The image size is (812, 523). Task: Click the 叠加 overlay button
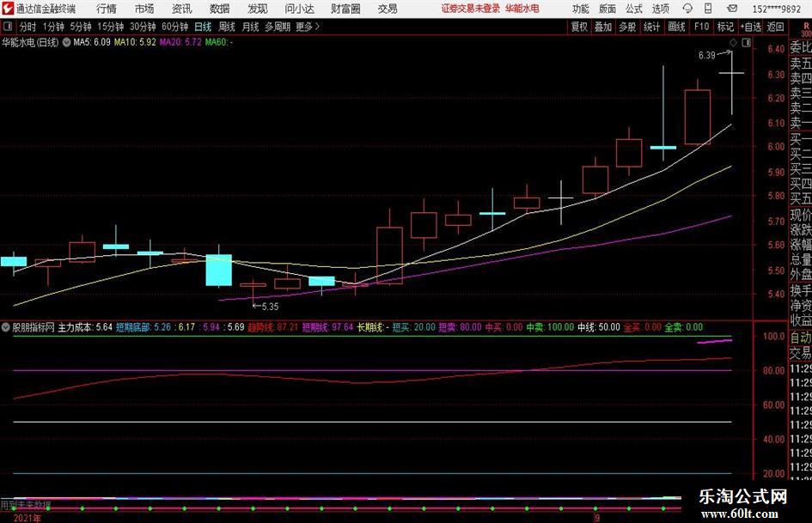point(603,27)
